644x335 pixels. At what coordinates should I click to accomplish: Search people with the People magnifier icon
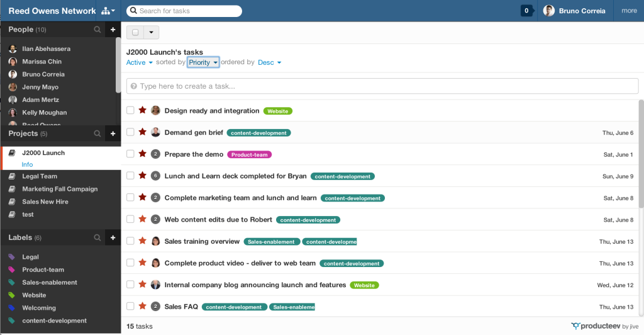click(97, 30)
